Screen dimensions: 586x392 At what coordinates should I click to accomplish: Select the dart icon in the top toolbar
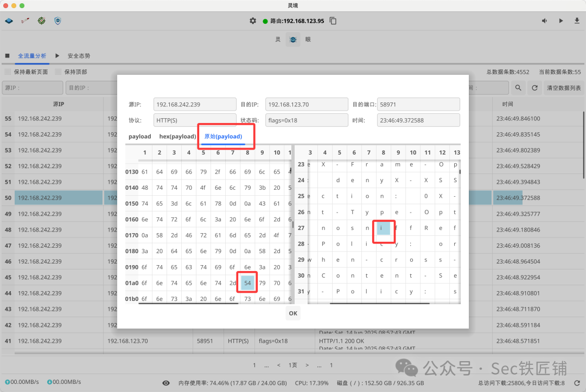[x=25, y=20]
